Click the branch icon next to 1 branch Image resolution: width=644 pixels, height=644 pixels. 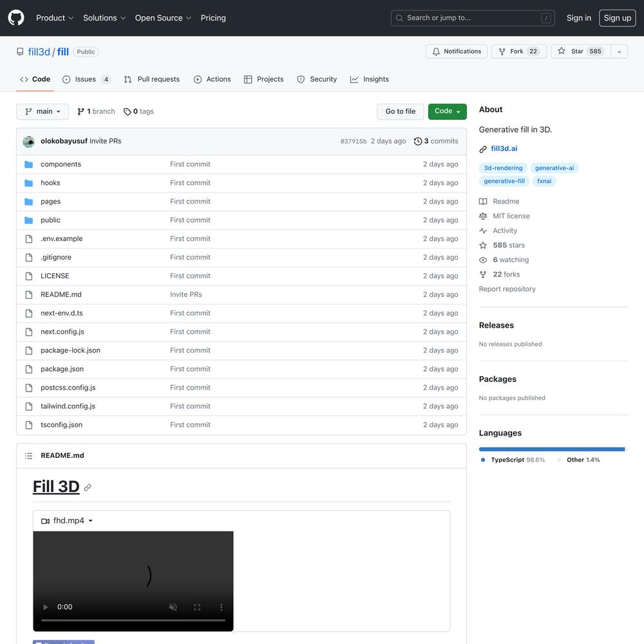(81, 111)
